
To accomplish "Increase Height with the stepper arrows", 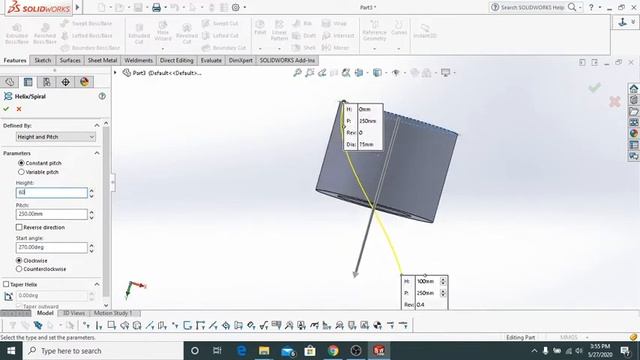I will (91, 190).
